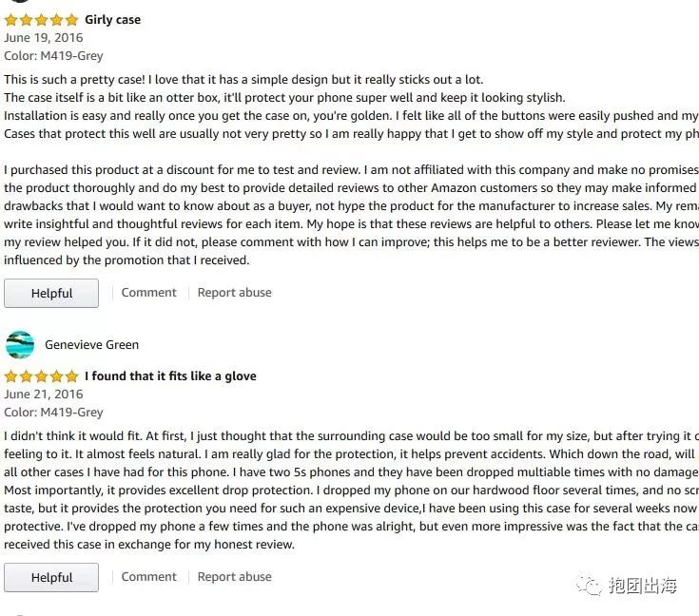Click the five-star rating above Girly case
The height and width of the screenshot is (616, 699).
tap(41, 20)
